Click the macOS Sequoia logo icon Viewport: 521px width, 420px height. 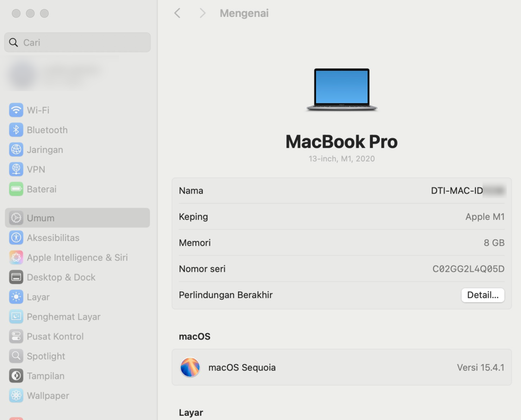(x=190, y=368)
